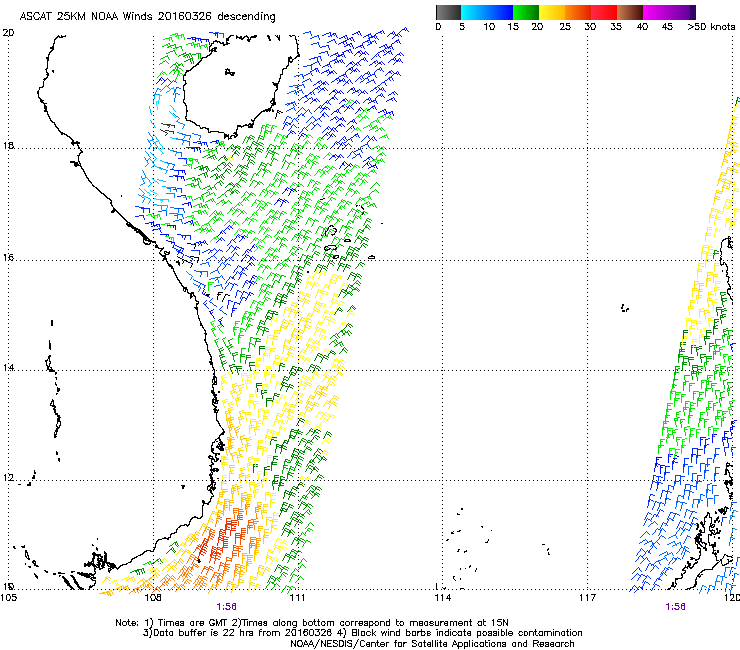
Task: Click the longitude label '114'
Action: click(442, 598)
